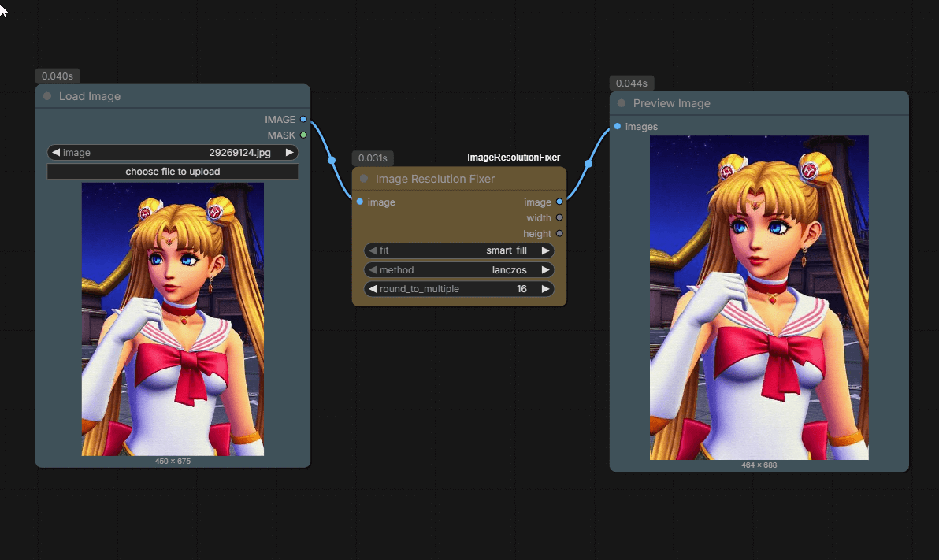This screenshot has width=939, height=560.
Task: Switch fit to next option with right arrow
Action: pyautogui.click(x=546, y=250)
